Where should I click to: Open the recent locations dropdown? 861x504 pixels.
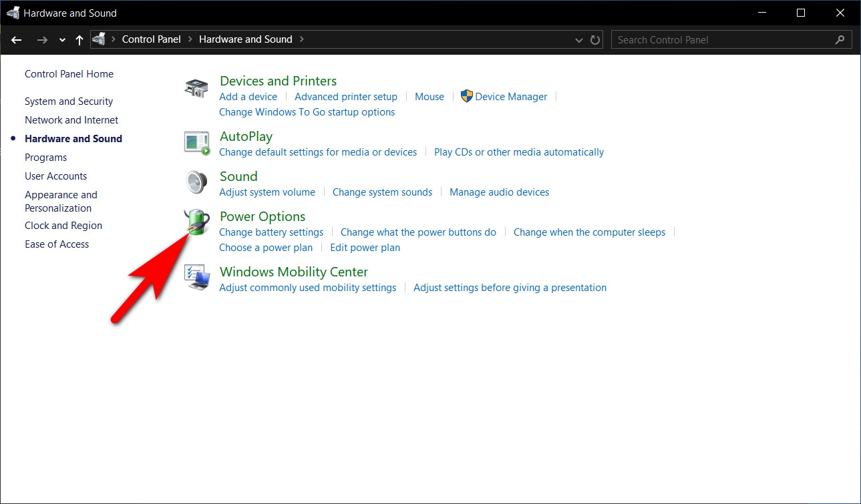tap(62, 40)
